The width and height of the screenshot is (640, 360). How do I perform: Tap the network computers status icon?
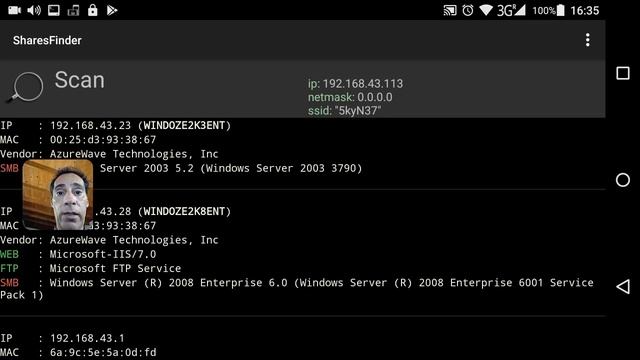pos(73,10)
